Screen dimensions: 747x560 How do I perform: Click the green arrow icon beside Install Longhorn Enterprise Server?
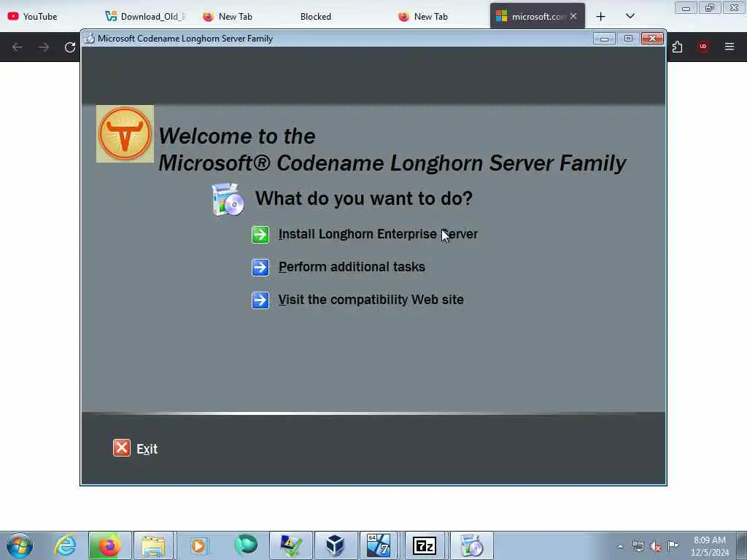click(x=260, y=234)
